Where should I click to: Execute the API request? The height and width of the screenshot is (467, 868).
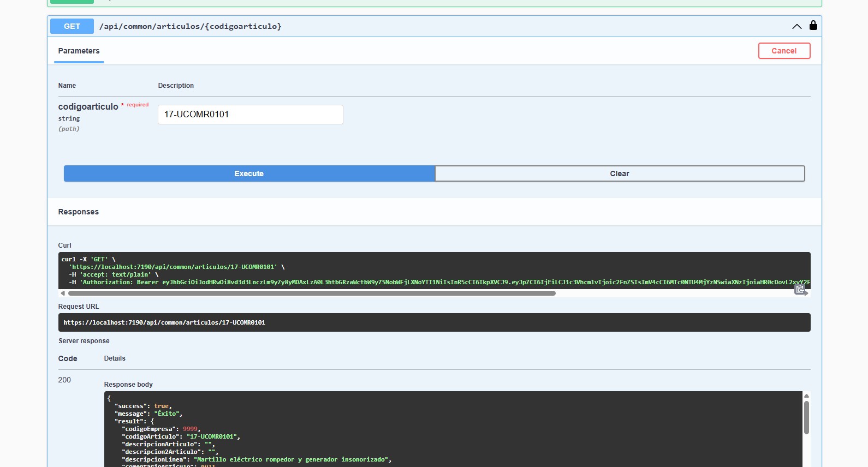(249, 173)
